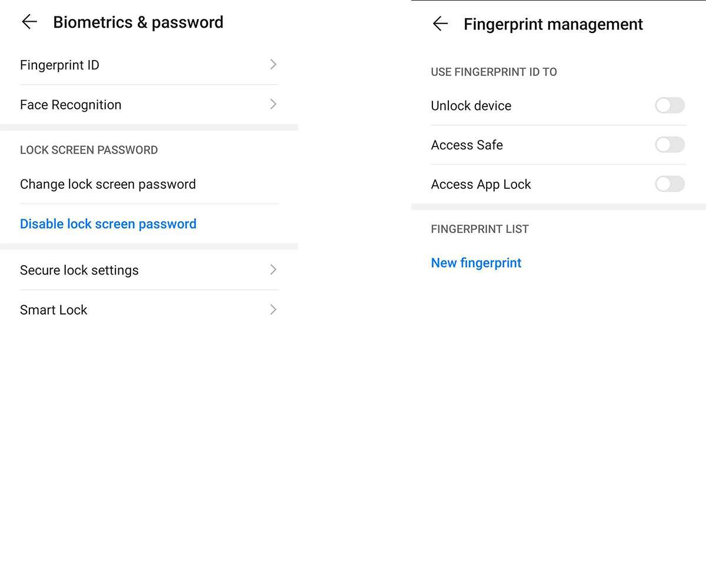The width and height of the screenshot is (706, 588).
Task: Click the Unlock device text label
Action: (471, 106)
